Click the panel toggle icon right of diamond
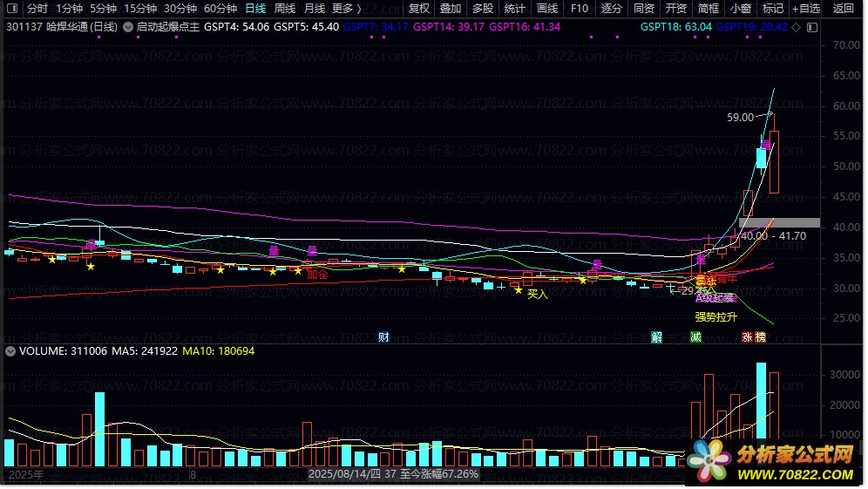868x489 pixels. pos(811,27)
